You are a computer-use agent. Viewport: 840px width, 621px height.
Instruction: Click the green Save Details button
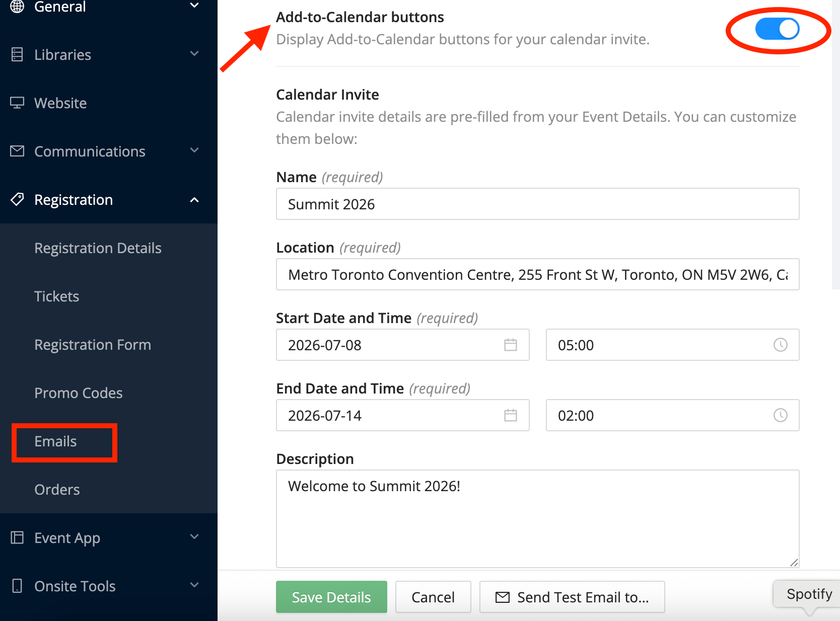pos(331,597)
